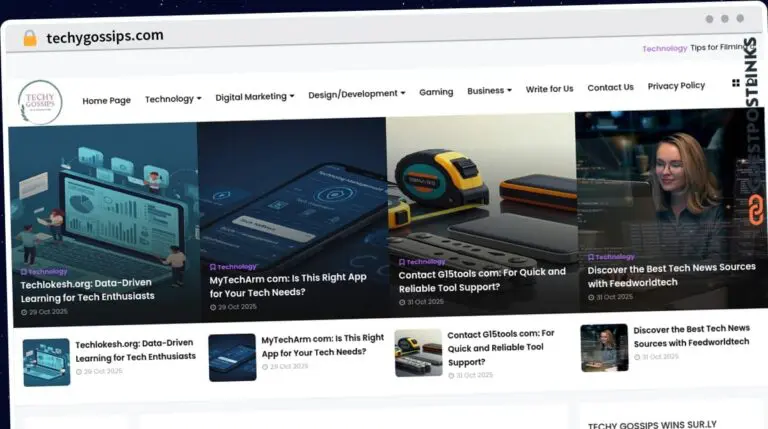768x429 pixels.
Task: Click bookmark tag icon on Techlokesh featured card
Action: [x=24, y=271]
